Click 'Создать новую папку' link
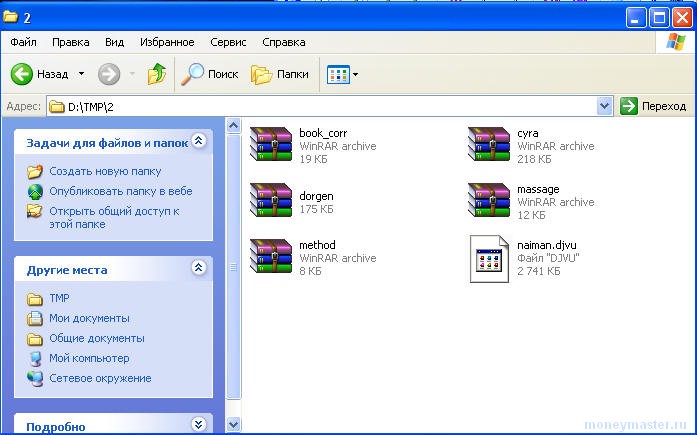Image resolution: width=697 pixels, height=435 pixels. pos(105,171)
